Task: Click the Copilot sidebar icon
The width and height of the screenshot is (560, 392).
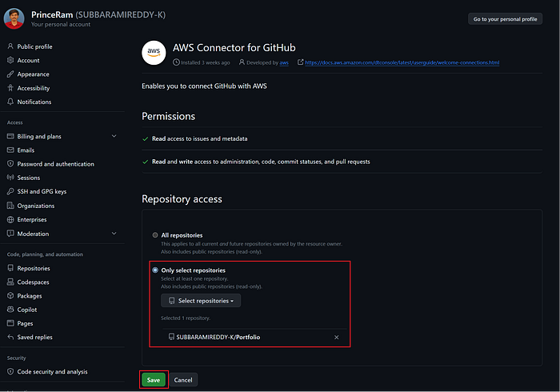Action: pos(10,310)
